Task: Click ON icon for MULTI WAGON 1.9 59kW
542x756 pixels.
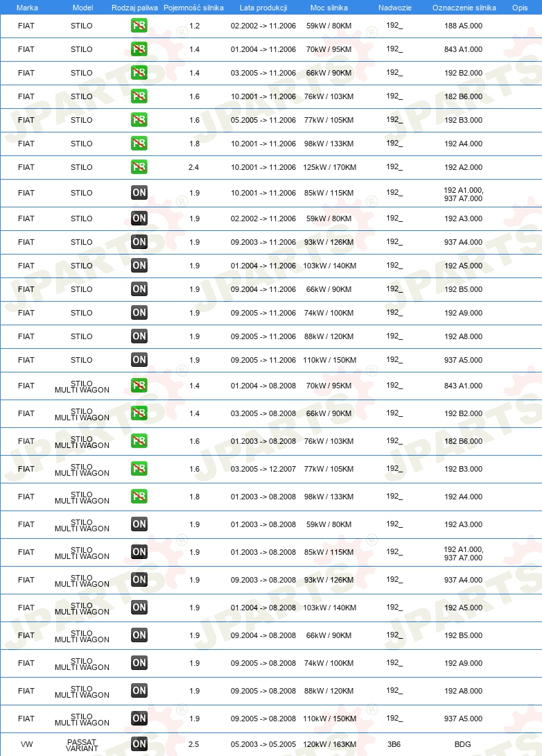Action: point(139,524)
